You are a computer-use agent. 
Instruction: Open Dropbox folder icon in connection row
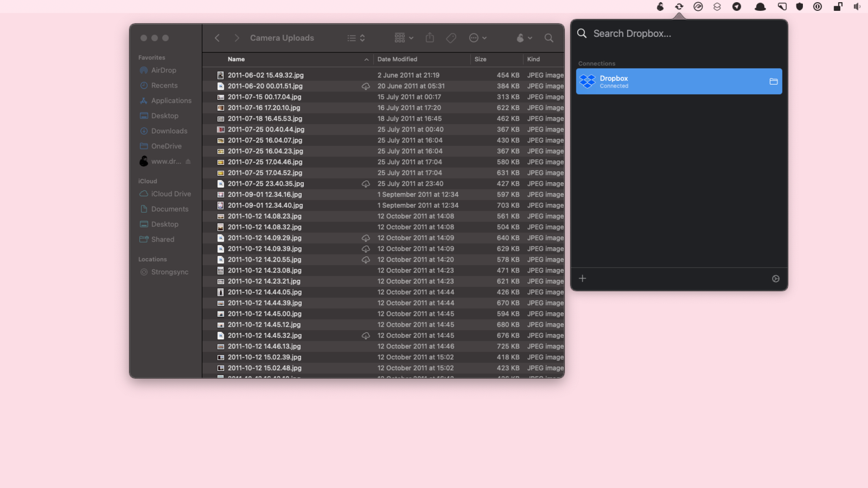click(x=773, y=82)
